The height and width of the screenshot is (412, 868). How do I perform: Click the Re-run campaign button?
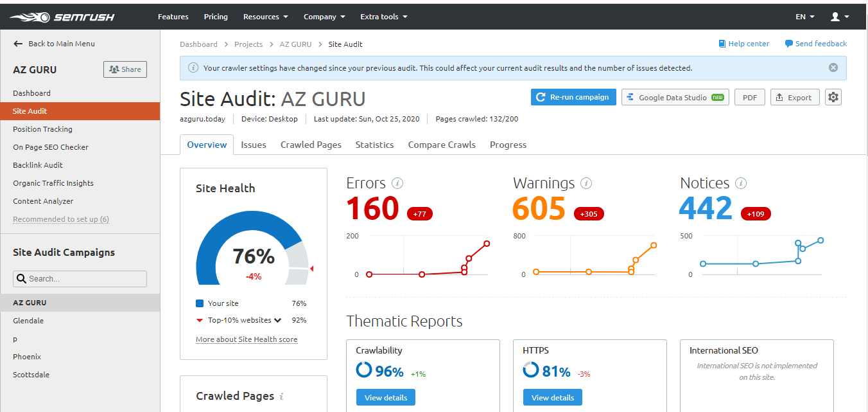coord(573,97)
